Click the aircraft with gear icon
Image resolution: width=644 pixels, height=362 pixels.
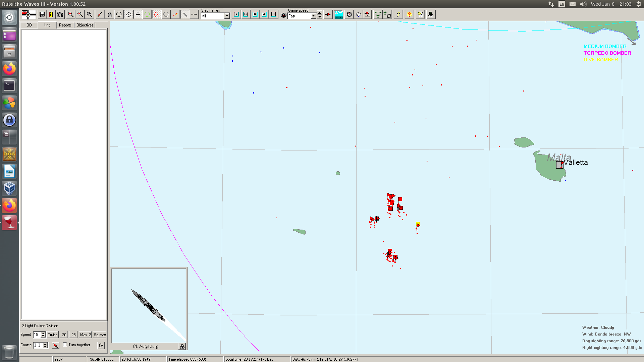click(x=387, y=14)
